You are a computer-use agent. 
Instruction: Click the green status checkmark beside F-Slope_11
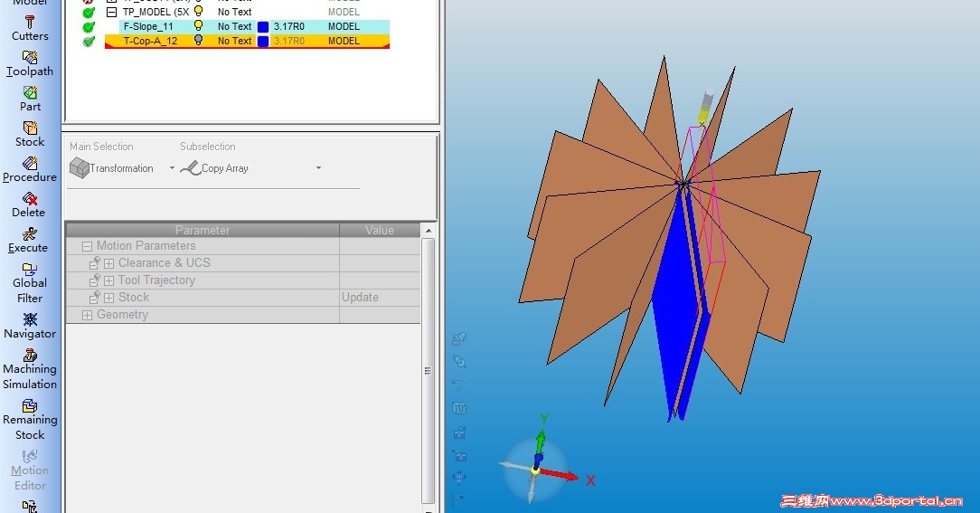[x=89, y=27]
